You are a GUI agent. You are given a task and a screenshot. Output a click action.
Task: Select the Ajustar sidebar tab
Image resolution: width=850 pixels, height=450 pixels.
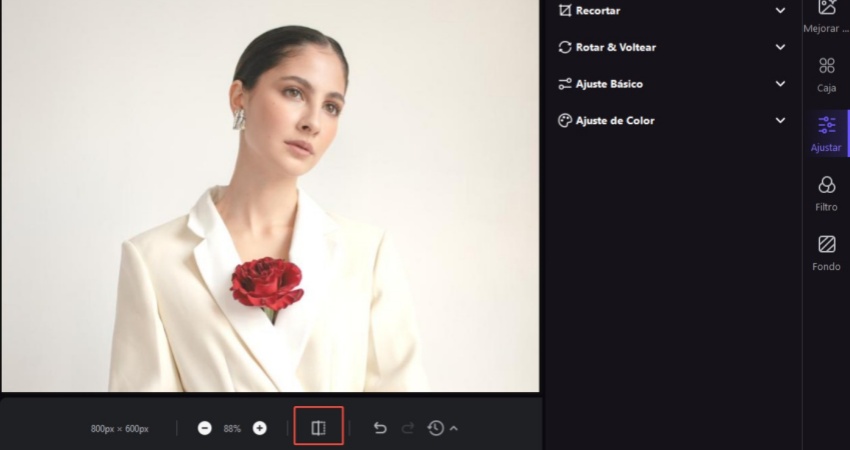(826, 133)
